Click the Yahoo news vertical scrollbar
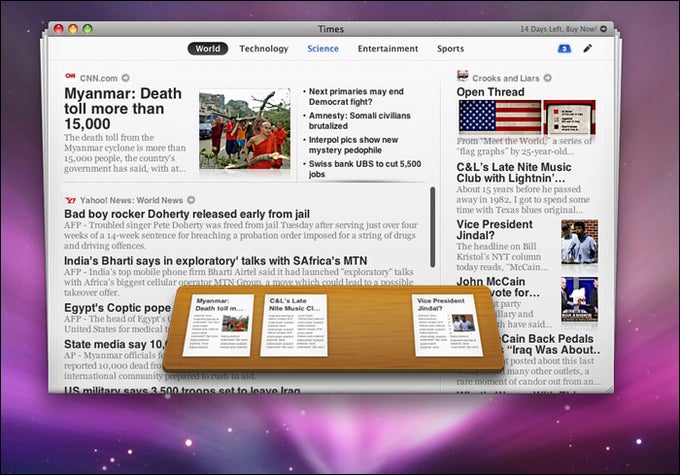The height and width of the screenshot is (475, 680). tap(432, 227)
